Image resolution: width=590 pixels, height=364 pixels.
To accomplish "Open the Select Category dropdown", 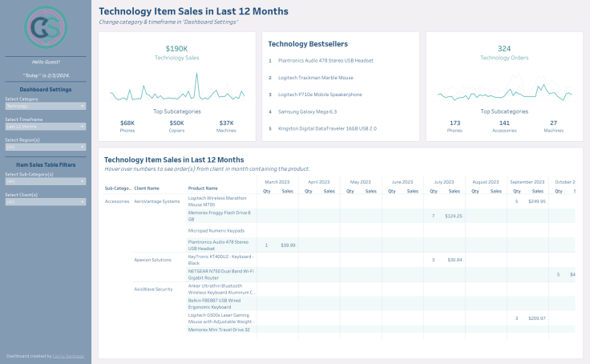I will tap(45, 106).
